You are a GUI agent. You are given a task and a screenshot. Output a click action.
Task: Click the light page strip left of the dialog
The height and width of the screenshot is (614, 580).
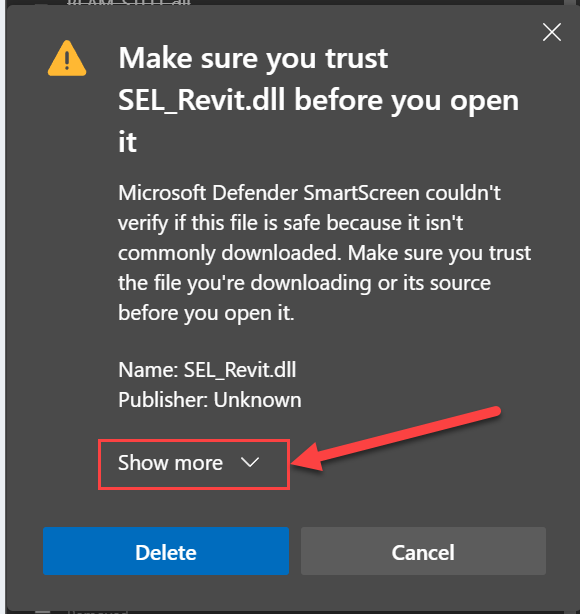coord(2,307)
